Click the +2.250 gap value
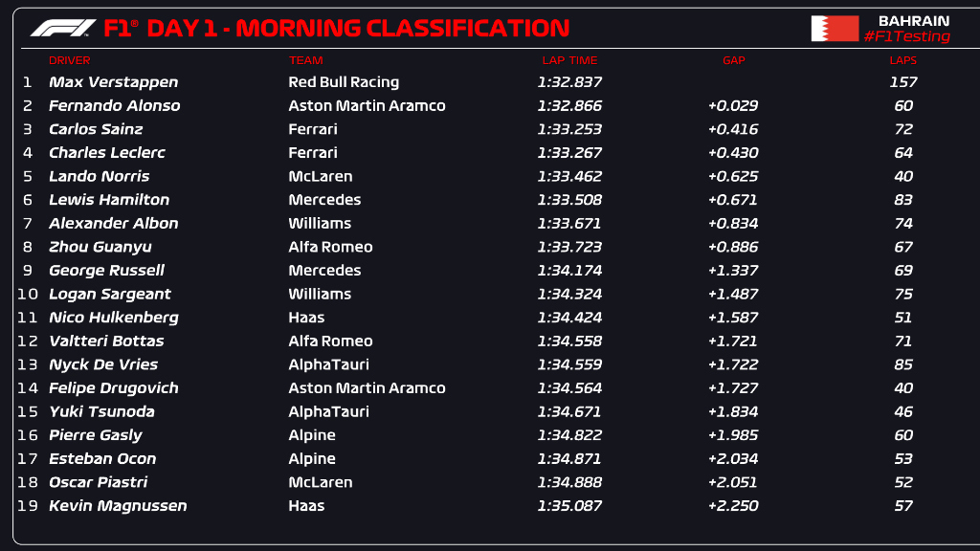The image size is (980, 551). click(x=733, y=506)
